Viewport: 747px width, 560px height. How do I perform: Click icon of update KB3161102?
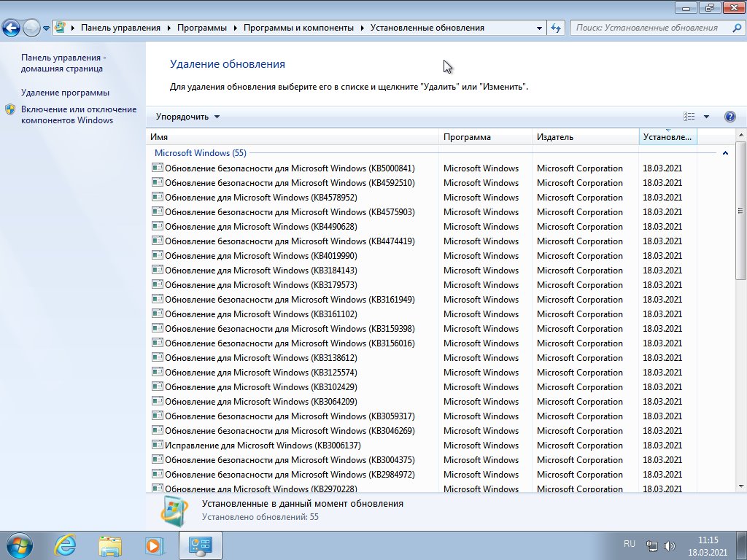[x=158, y=314]
